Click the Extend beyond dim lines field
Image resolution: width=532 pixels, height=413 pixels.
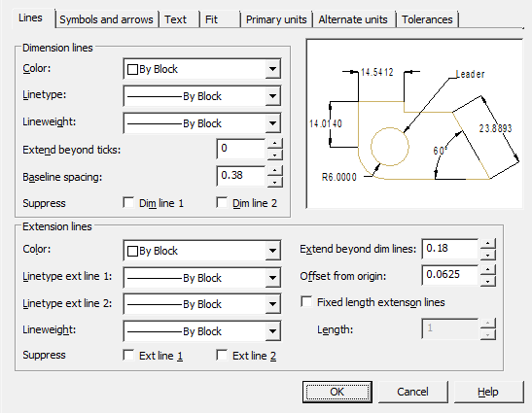[x=450, y=249]
